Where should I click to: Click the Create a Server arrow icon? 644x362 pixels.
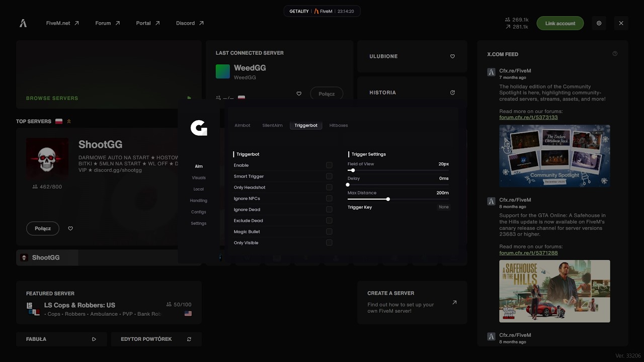pyautogui.click(x=454, y=302)
